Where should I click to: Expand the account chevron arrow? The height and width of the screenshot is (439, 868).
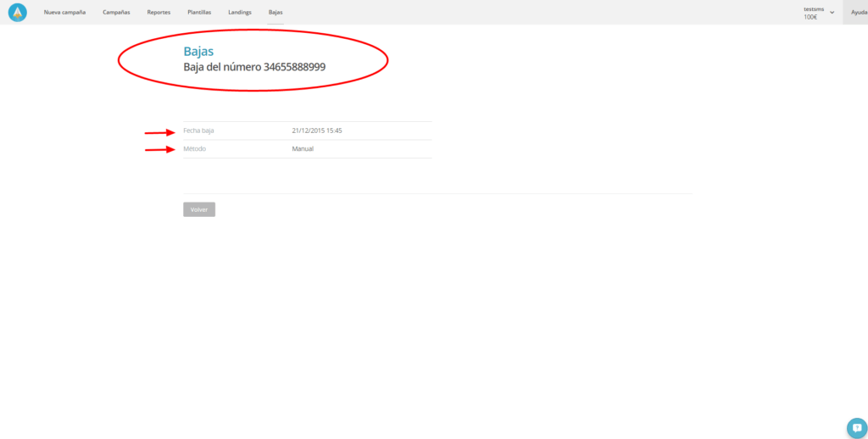[x=832, y=13]
